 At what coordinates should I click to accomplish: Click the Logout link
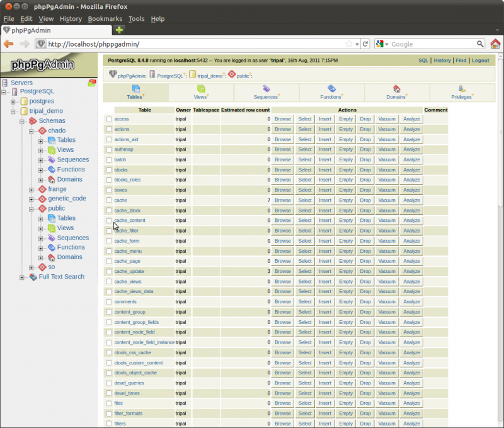480,61
